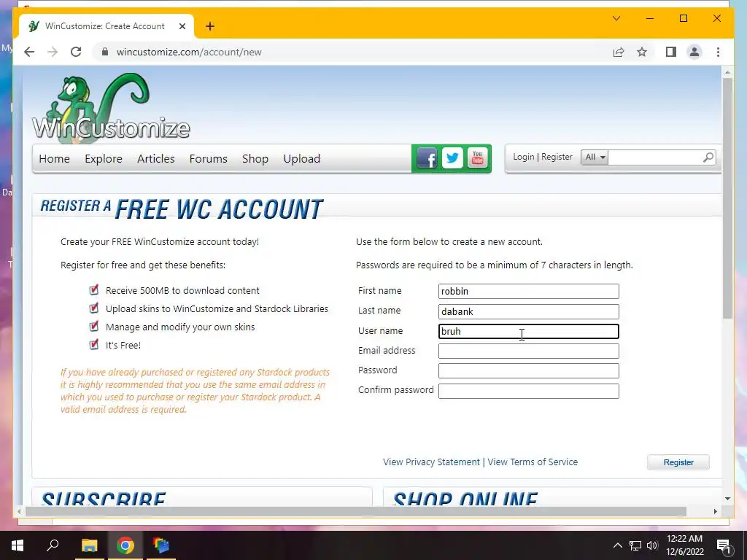This screenshot has height=560, width=747.
Task: Focus the Password field
Action: 529,371
